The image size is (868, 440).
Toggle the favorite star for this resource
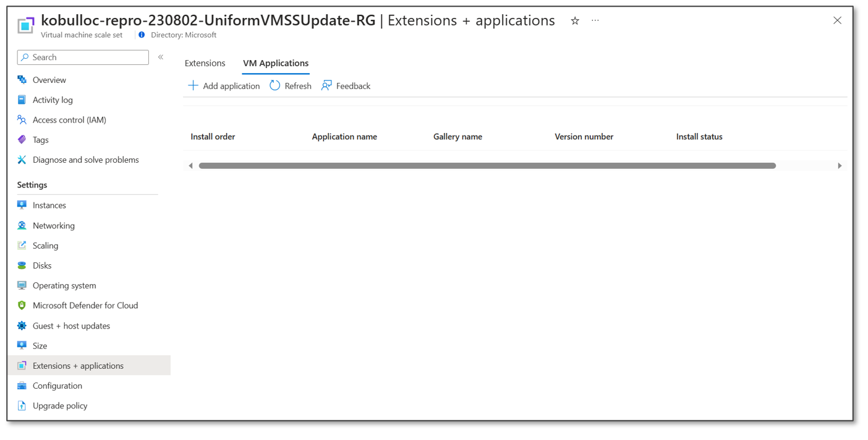574,20
